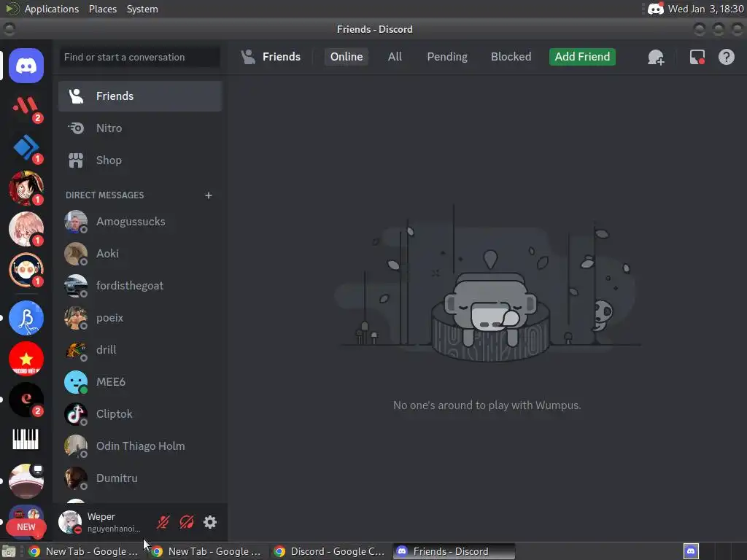Create a new DM with plus icon
This screenshot has width=747, height=560.
click(x=208, y=195)
